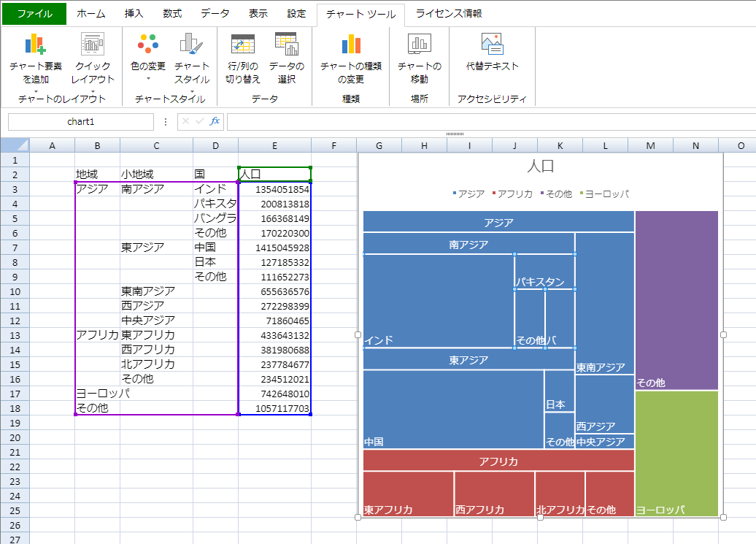Click the Change Chart Type icon

click(x=351, y=45)
